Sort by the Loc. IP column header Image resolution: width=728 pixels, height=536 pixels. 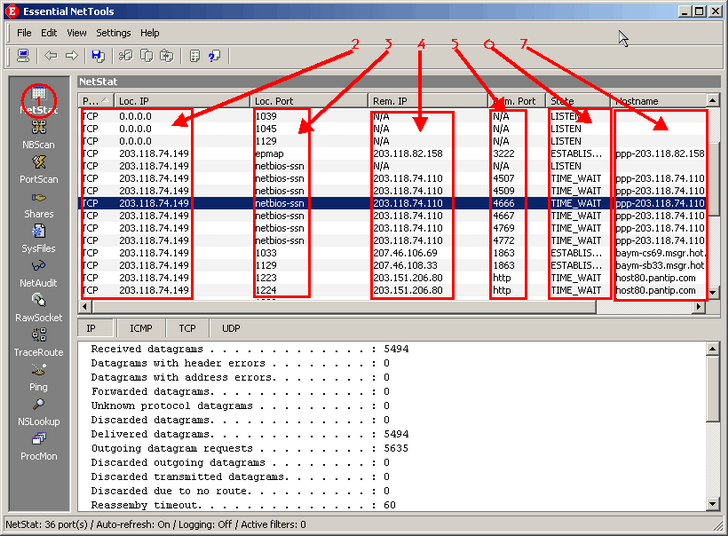tap(182, 101)
